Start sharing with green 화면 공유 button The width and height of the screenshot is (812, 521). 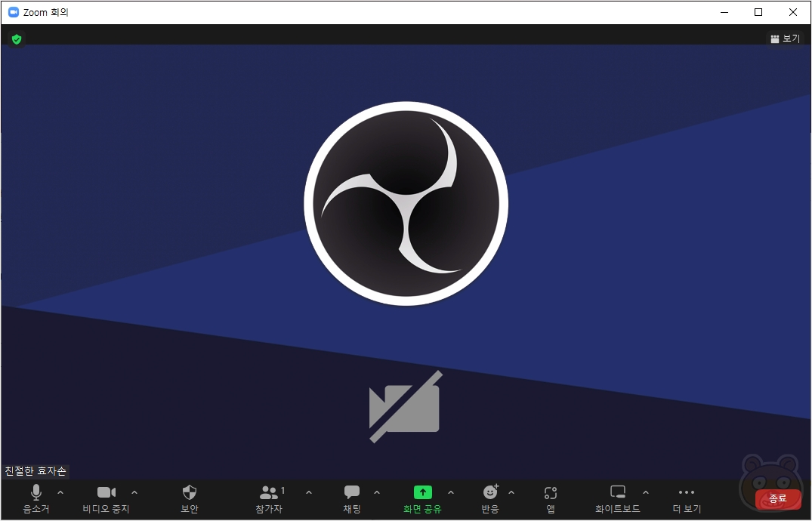coord(422,499)
